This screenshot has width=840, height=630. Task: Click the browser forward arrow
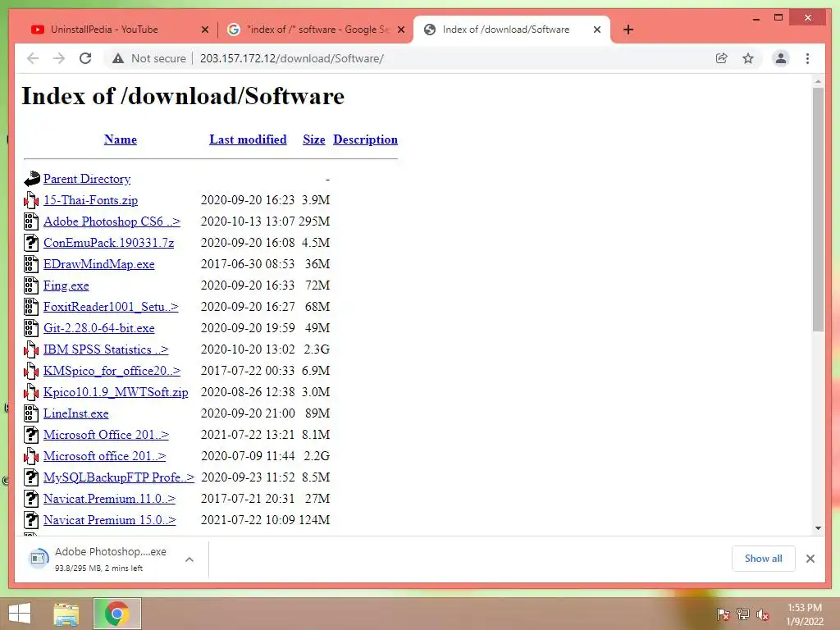[59, 58]
